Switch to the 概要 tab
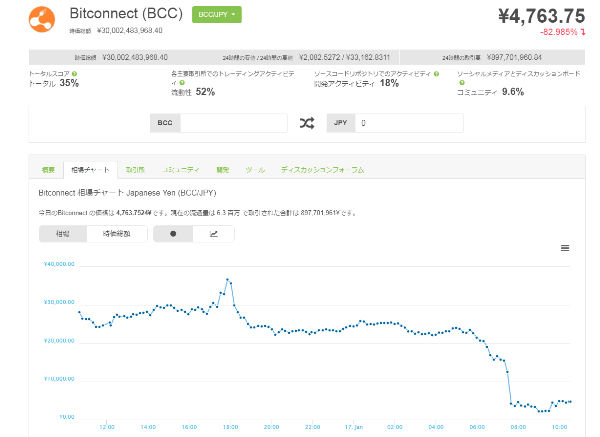This screenshot has width=600, height=437. pos(48,170)
